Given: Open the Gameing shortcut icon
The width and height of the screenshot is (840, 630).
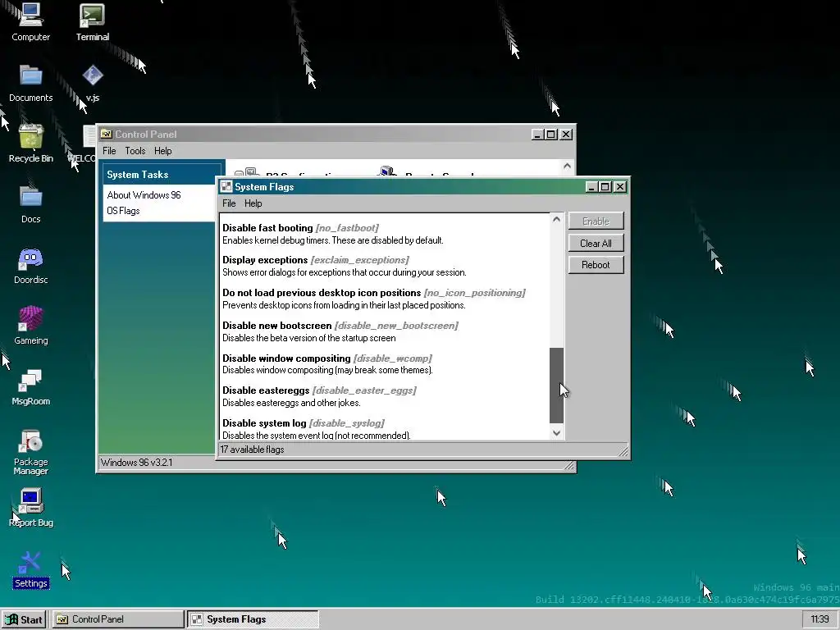Looking at the screenshot, I should (30, 326).
